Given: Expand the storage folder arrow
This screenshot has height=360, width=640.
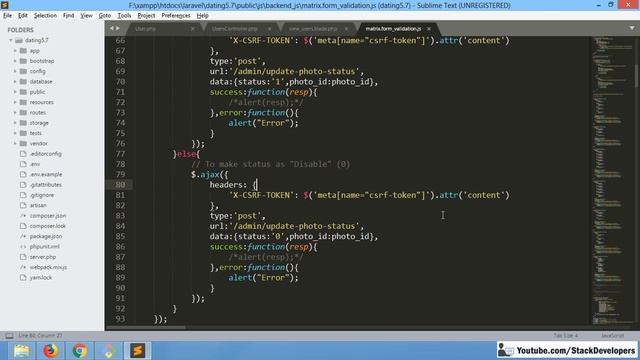Looking at the screenshot, I should [15, 122].
